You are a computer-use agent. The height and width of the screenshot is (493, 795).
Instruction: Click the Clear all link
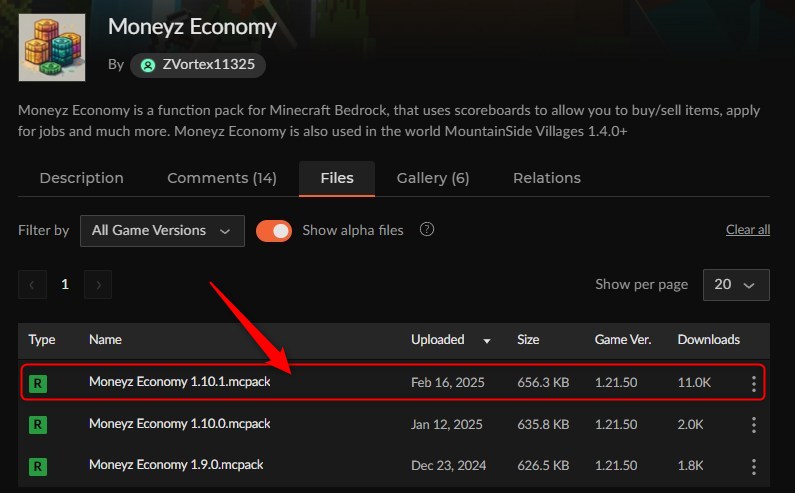pyautogui.click(x=748, y=230)
